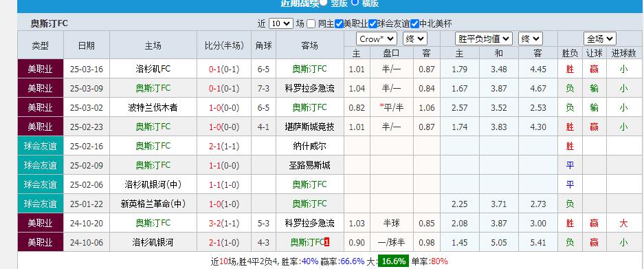Open 堪萨斯城竞技 team link
Viewport: 644px width, 269px height.
(309, 127)
